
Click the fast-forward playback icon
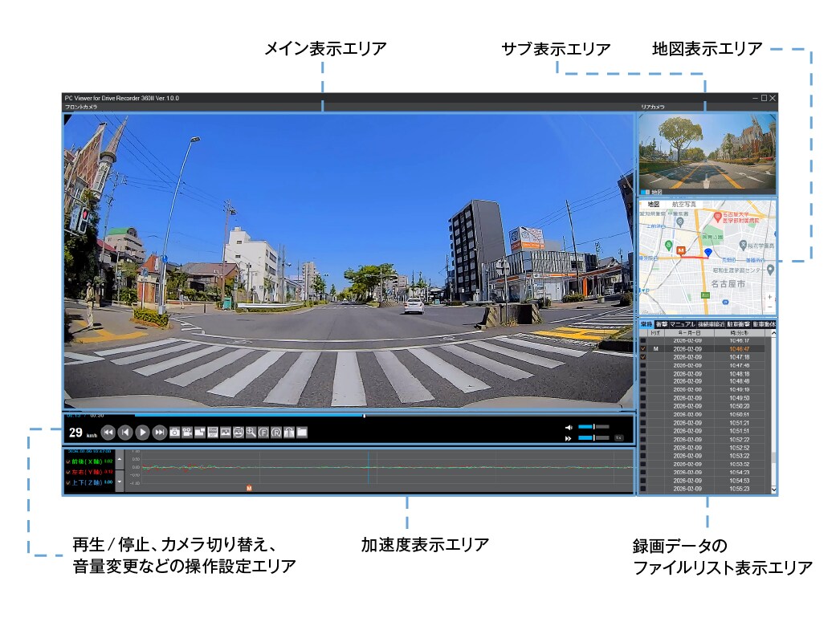point(160,432)
